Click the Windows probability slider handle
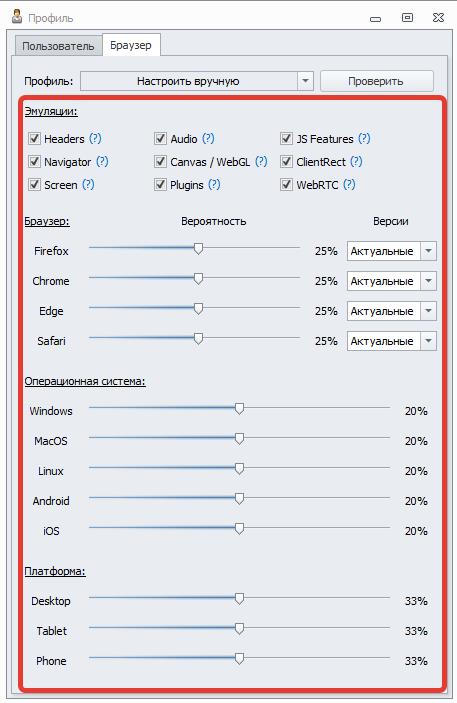Viewport: 457px width, 703px height. (x=239, y=408)
